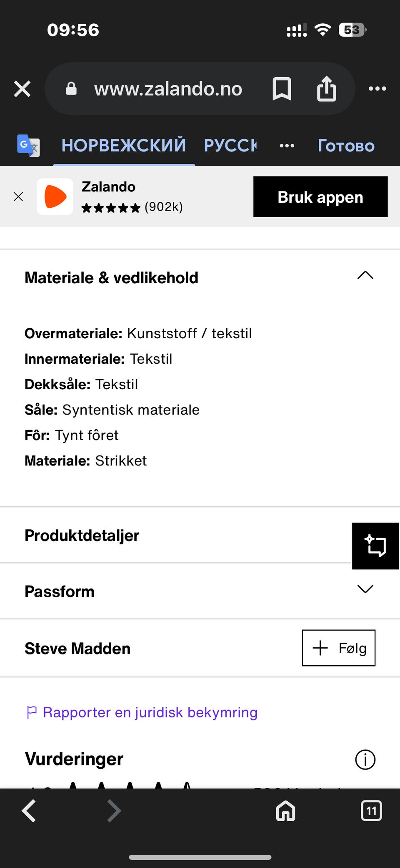Collapse the Materiale & vedlikehold section
The height and width of the screenshot is (868, 400).
coord(365,275)
